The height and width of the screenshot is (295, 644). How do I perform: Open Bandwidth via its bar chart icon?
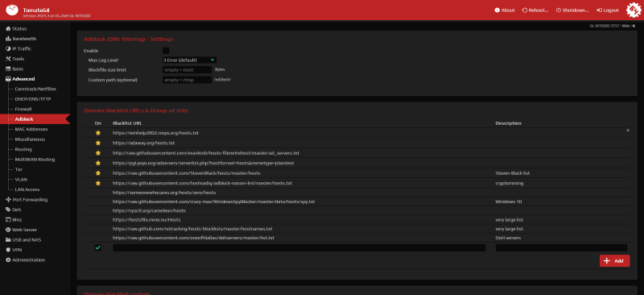click(x=8, y=39)
